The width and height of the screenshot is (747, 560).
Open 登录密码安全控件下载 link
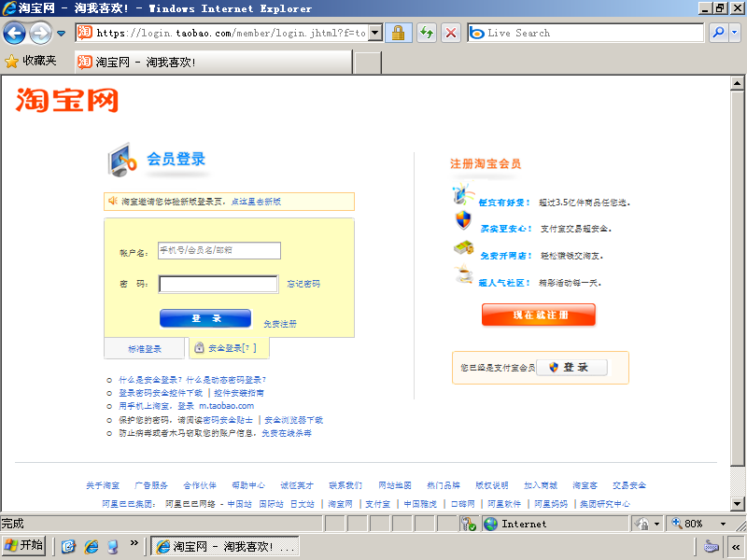[x=161, y=393]
